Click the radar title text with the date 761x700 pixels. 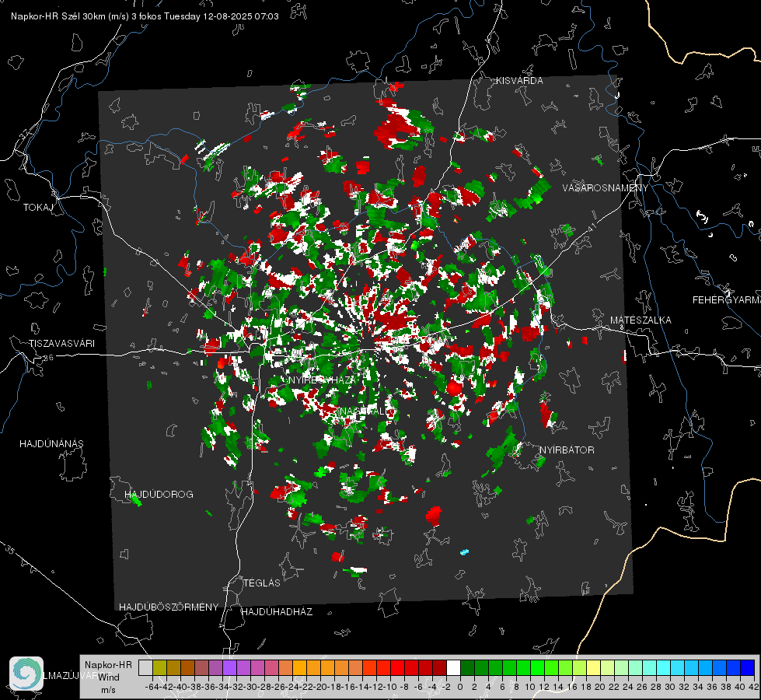145,16
